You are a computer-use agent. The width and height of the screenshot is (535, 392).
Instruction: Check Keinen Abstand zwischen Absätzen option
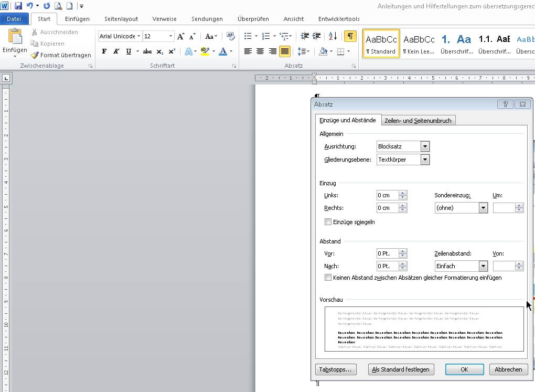point(328,278)
